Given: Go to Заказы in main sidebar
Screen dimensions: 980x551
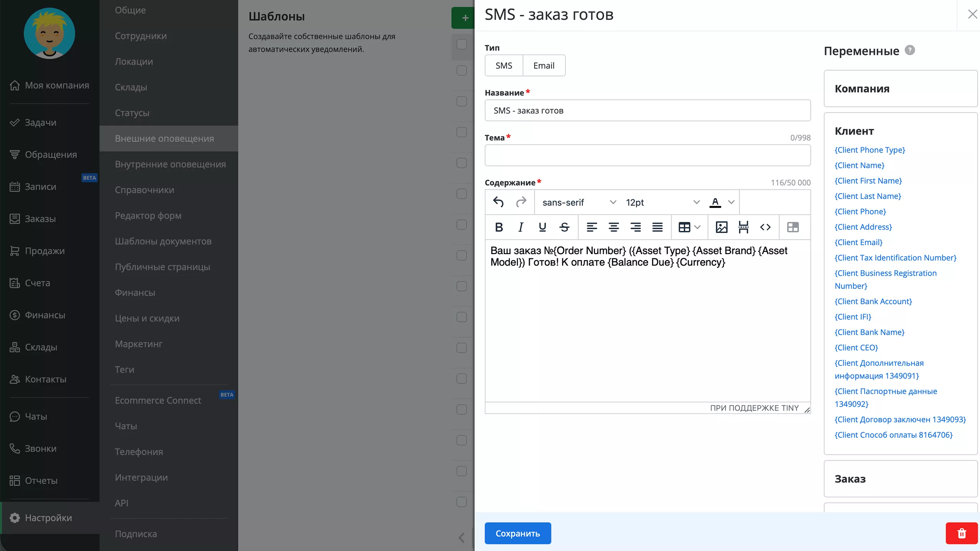Looking at the screenshot, I should click(40, 219).
